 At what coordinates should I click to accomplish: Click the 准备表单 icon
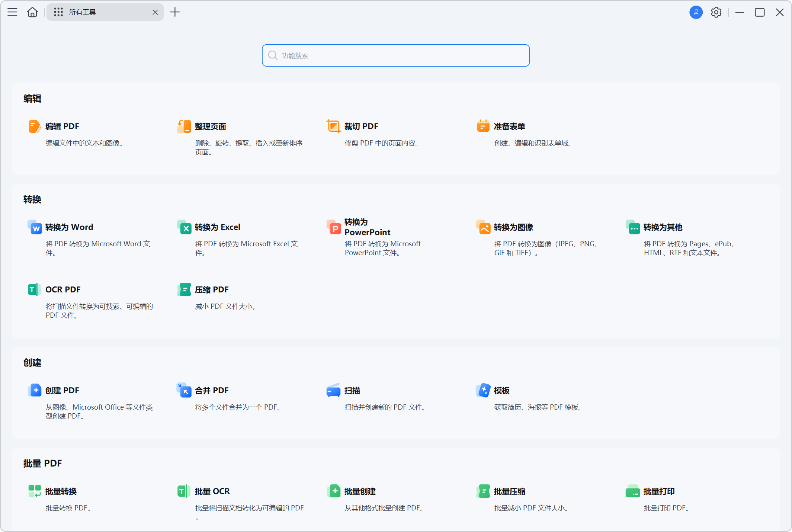pos(483,126)
